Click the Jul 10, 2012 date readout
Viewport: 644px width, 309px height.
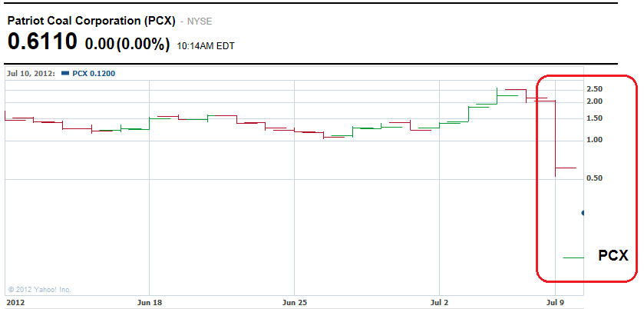click(32, 74)
